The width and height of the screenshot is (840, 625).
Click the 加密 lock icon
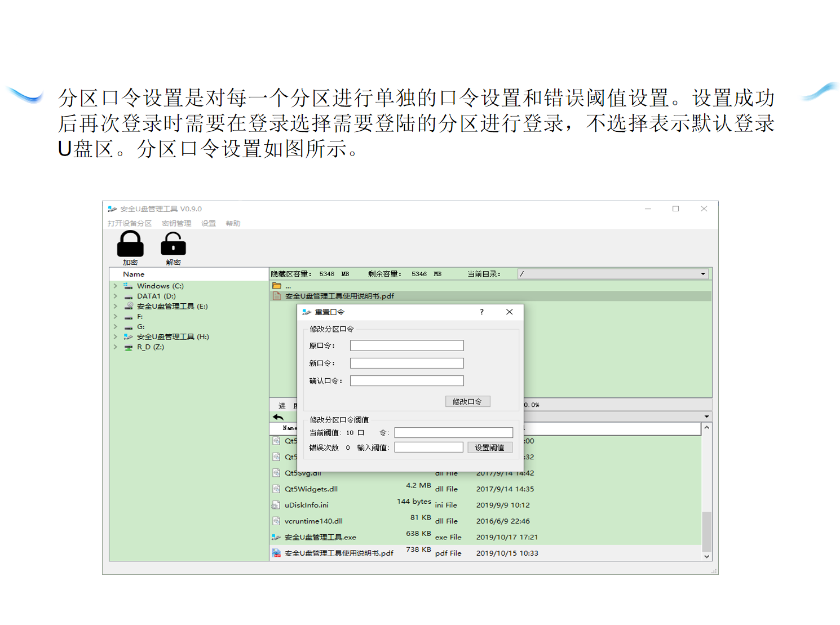[x=130, y=245]
